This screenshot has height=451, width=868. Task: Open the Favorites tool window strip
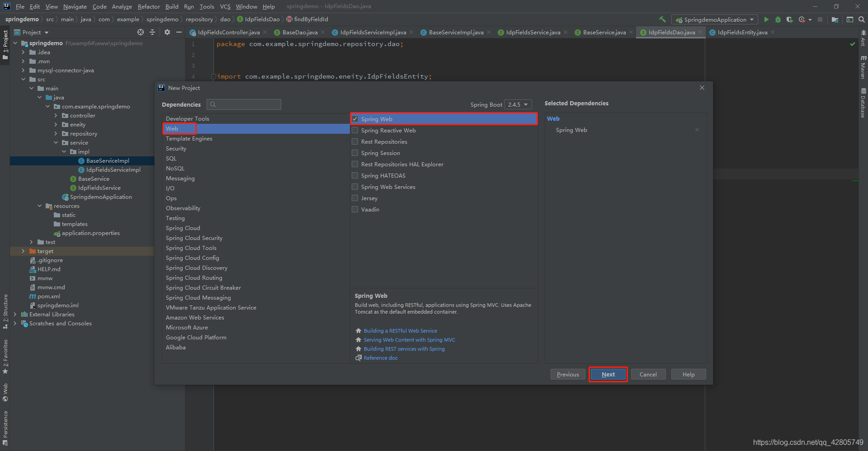coord(5,357)
